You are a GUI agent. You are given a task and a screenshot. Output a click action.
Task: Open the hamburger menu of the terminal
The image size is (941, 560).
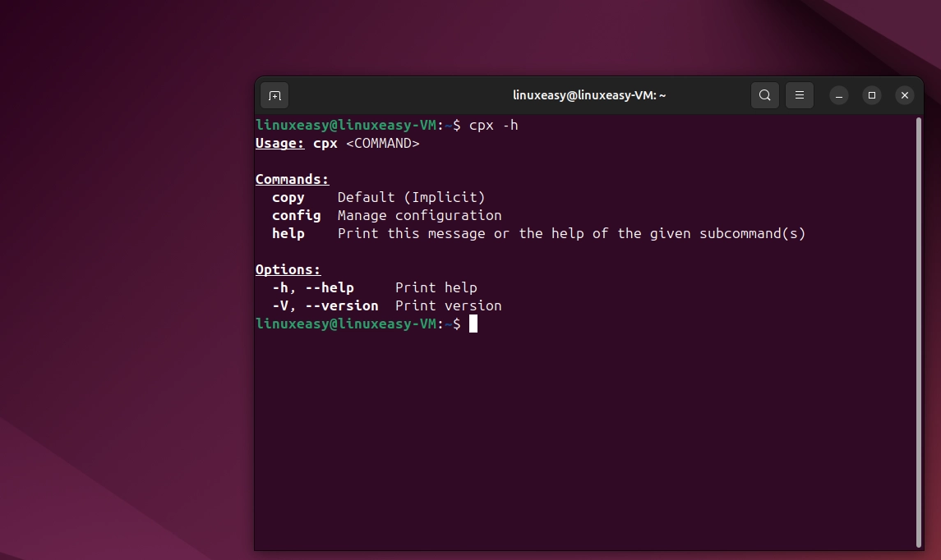pos(799,94)
